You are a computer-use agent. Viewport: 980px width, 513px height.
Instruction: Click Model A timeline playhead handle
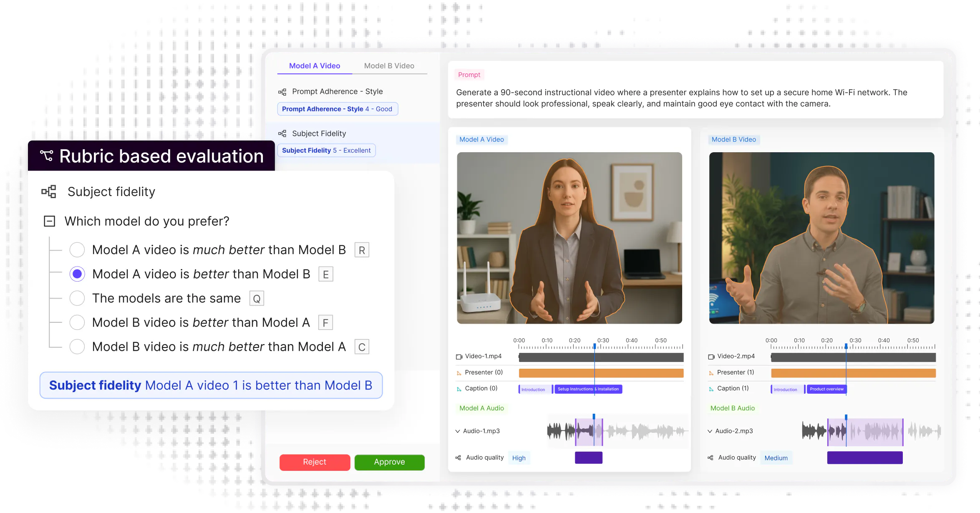click(595, 346)
